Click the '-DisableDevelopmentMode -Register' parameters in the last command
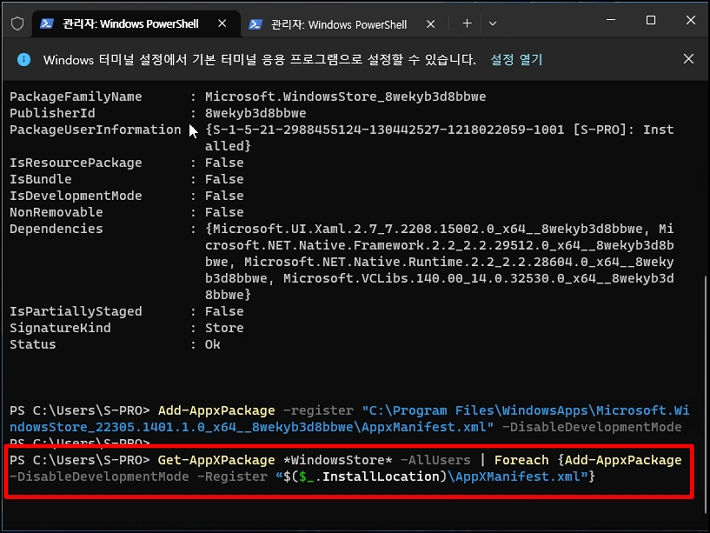The width and height of the screenshot is (710, 533). pos(138,476)
